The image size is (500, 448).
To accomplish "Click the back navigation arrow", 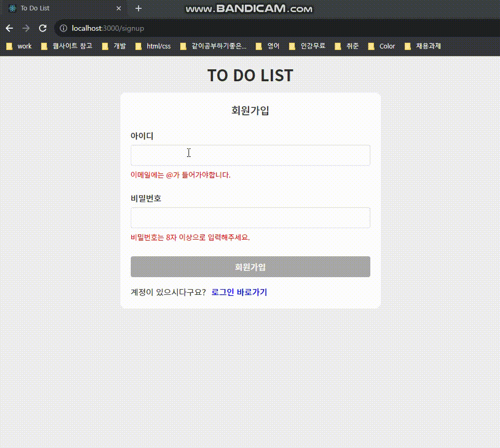I will [9, 28].
